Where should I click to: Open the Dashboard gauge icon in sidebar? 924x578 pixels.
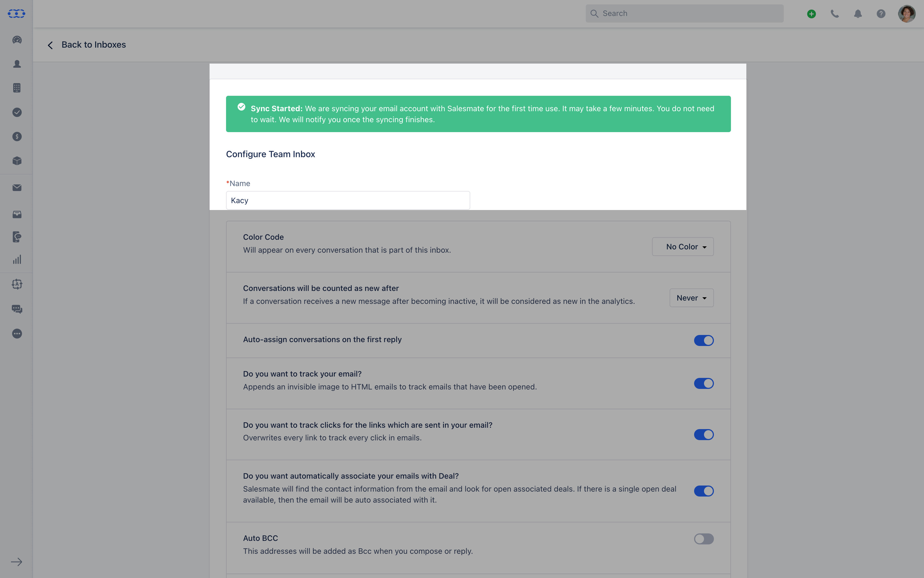[17, 40]
